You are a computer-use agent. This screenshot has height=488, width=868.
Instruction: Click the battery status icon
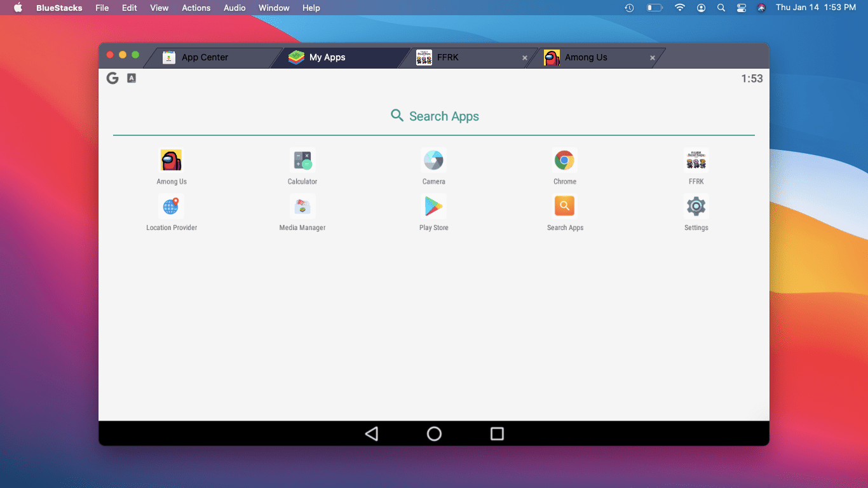point(654,8)
